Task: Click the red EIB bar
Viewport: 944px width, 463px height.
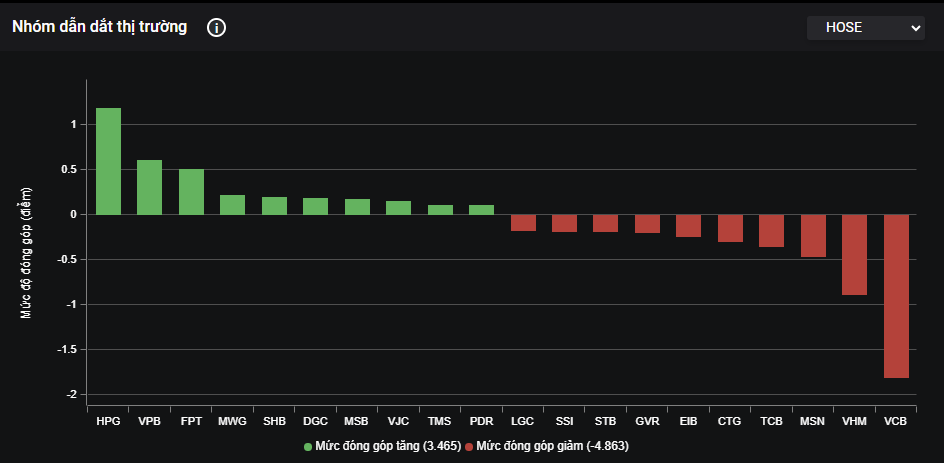Action: coord(688,225)
